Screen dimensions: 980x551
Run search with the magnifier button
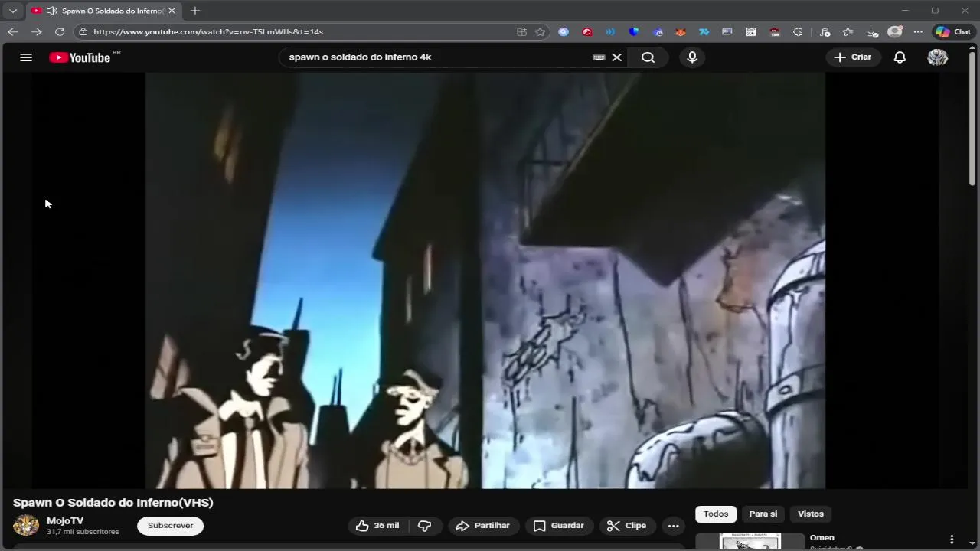[x=648, y=57]
